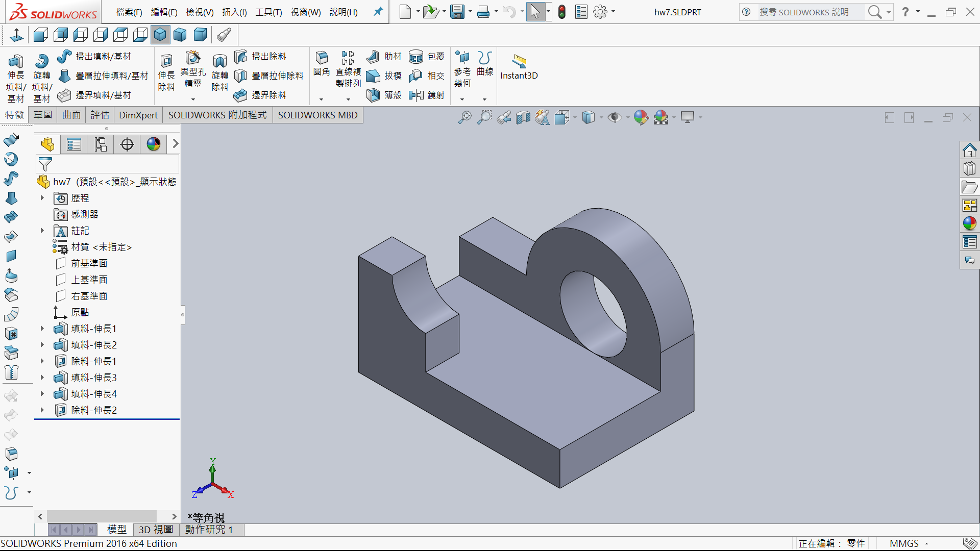The image size is (980, 551).
Task: Select the 薄殼 shell tool
Action: (374, 95)
